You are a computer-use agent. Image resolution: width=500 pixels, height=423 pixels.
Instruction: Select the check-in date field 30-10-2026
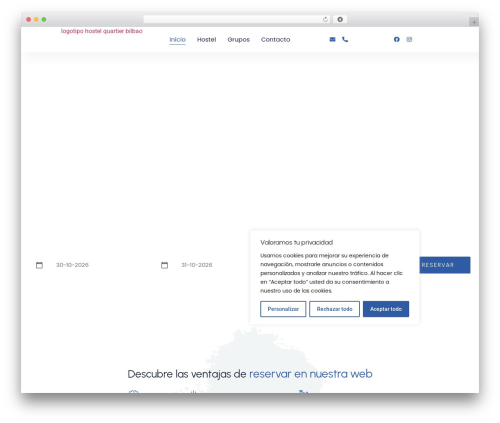pos(72,265)
